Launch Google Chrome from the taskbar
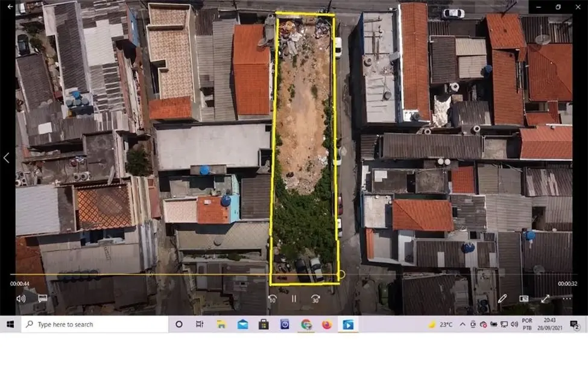 tap(306, 324)
